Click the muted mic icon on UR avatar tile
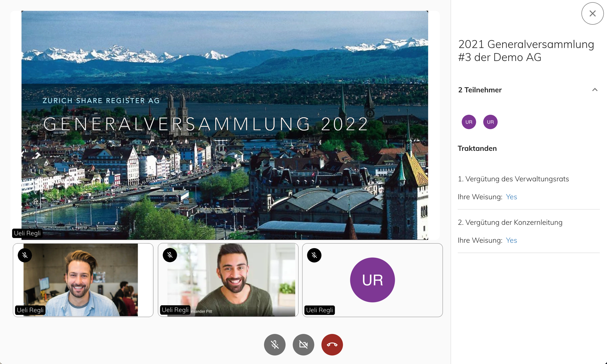 click(314, 255)
